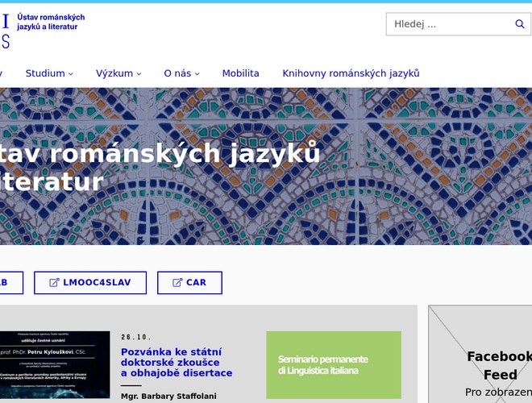
Task: Open Knihovny románských jazyků menu item
Action: click(x=351, y=73)
